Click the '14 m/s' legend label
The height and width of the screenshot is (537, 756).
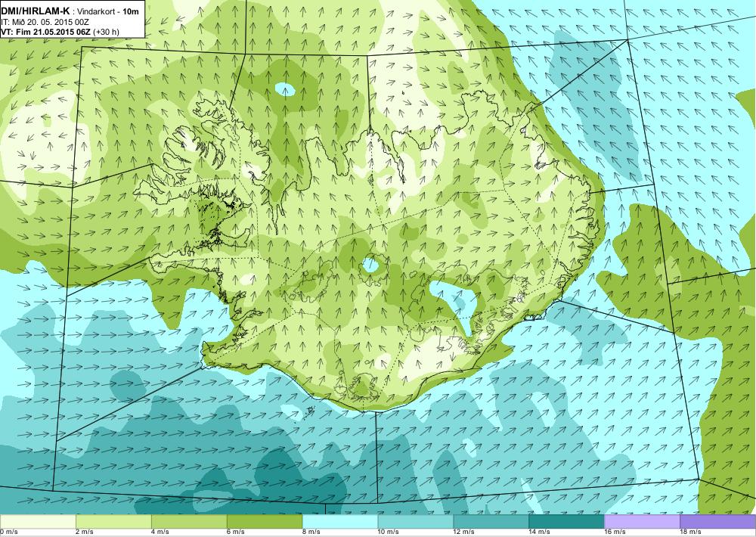[x=540, y=532]
